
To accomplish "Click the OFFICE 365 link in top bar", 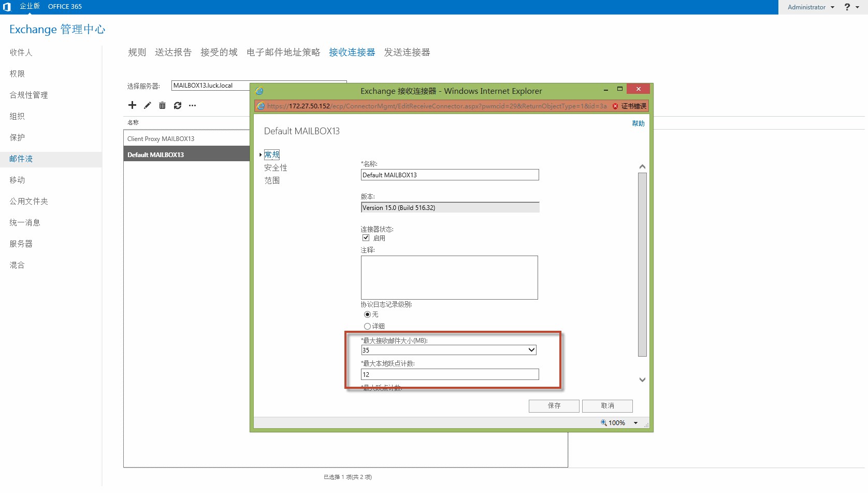I will click(x=65, y=7).
